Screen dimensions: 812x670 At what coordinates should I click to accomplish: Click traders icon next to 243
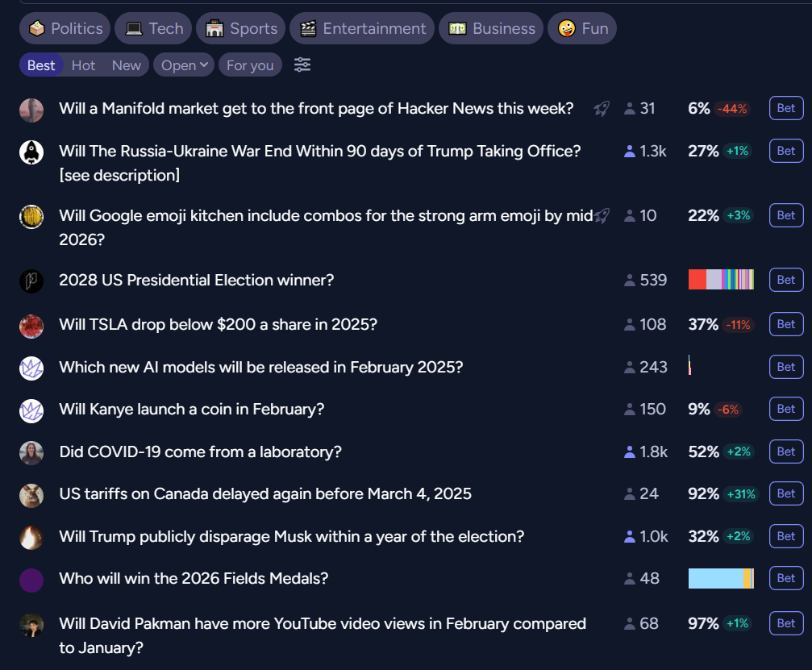pos(630,367)
